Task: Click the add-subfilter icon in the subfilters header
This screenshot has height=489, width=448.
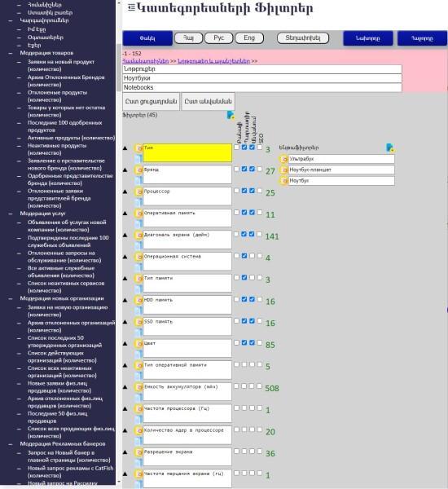Action: [389, 148]
